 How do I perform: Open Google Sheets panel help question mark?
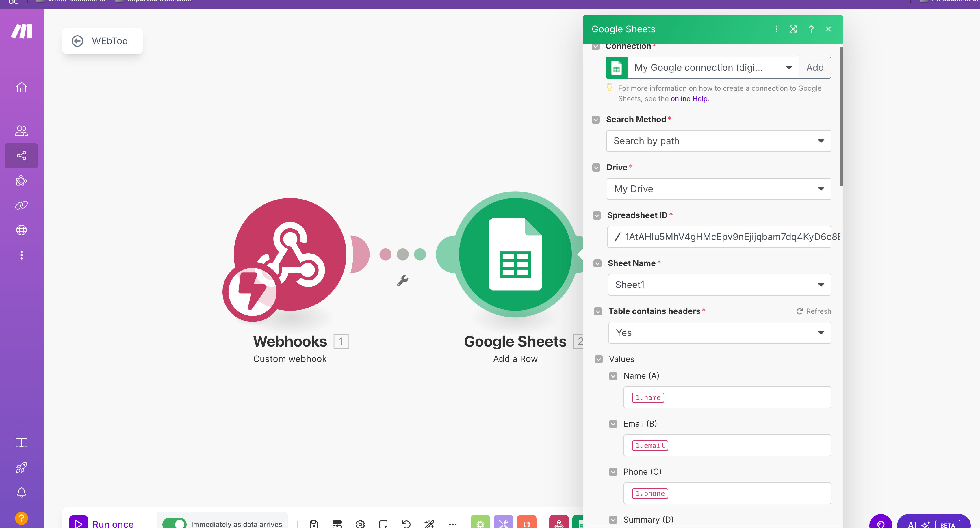click(x=811, y=29)
